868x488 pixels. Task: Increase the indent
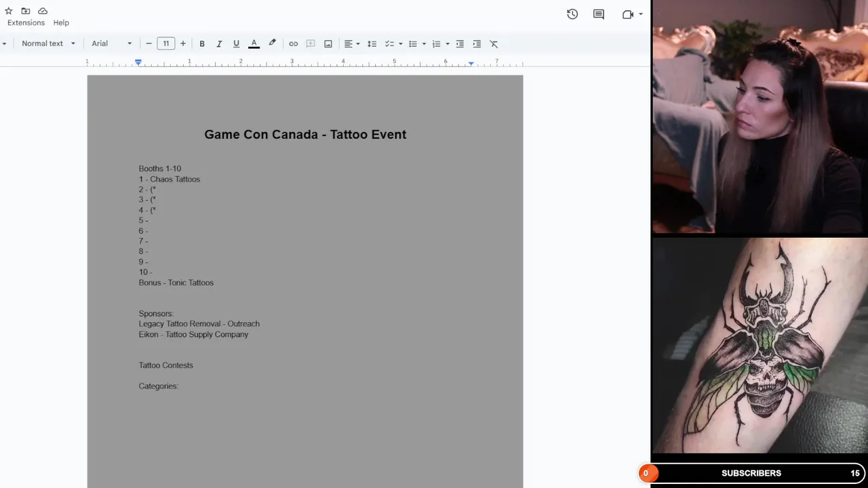click(477, 43)
